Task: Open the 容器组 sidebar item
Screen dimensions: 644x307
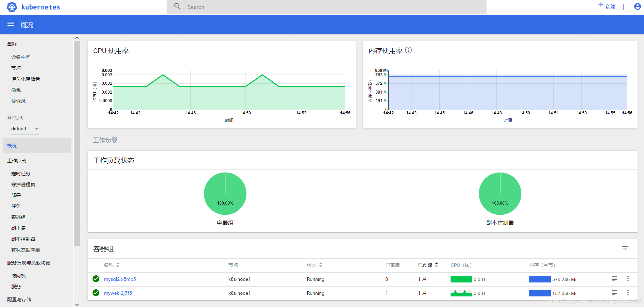Action: tap(18, 217)
